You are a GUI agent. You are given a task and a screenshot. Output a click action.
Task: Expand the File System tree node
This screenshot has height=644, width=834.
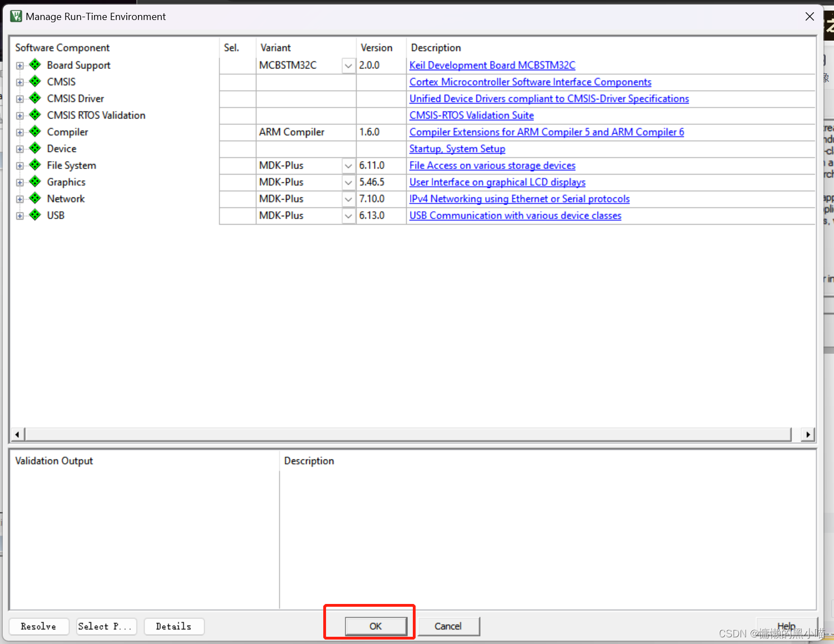point(20,166)
